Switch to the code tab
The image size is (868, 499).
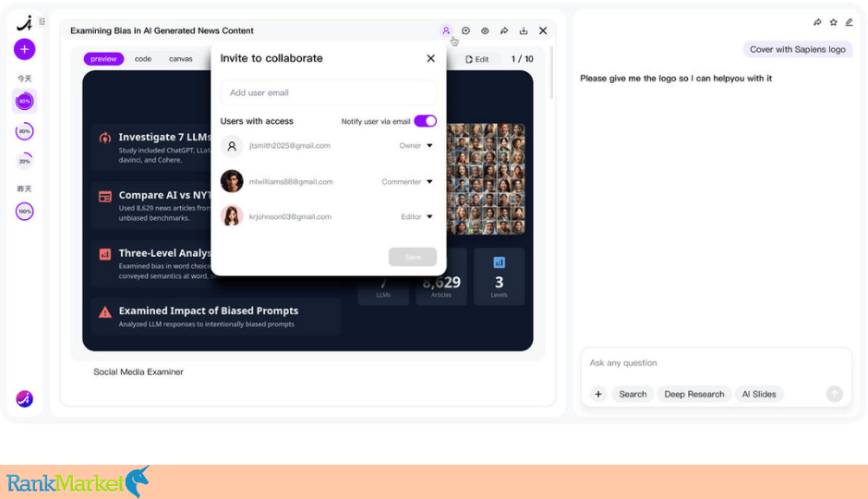pyautogui.click(x=143, y=59)
